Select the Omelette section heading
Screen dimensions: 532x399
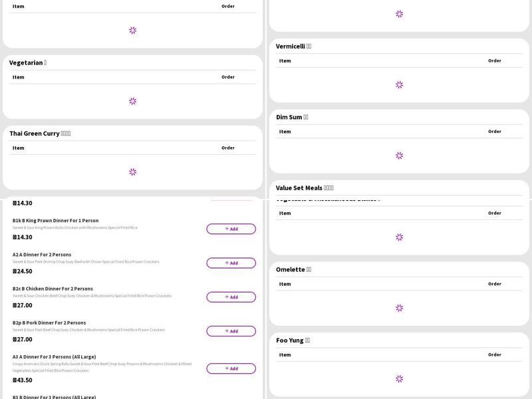291,269
